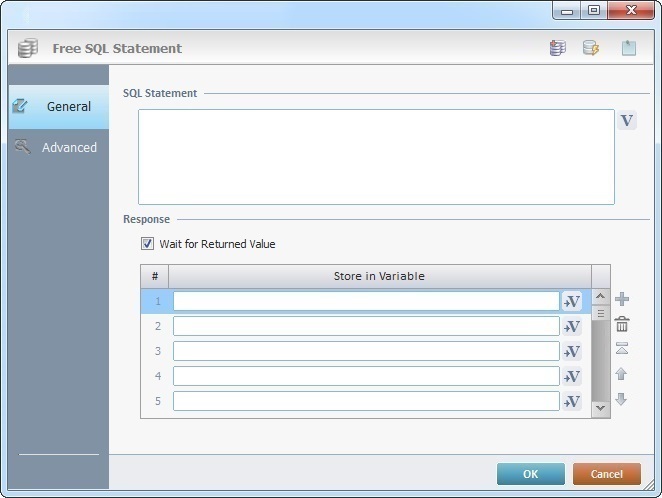
Task: Open the pinned note icon in header
Action: coord(628,48)
